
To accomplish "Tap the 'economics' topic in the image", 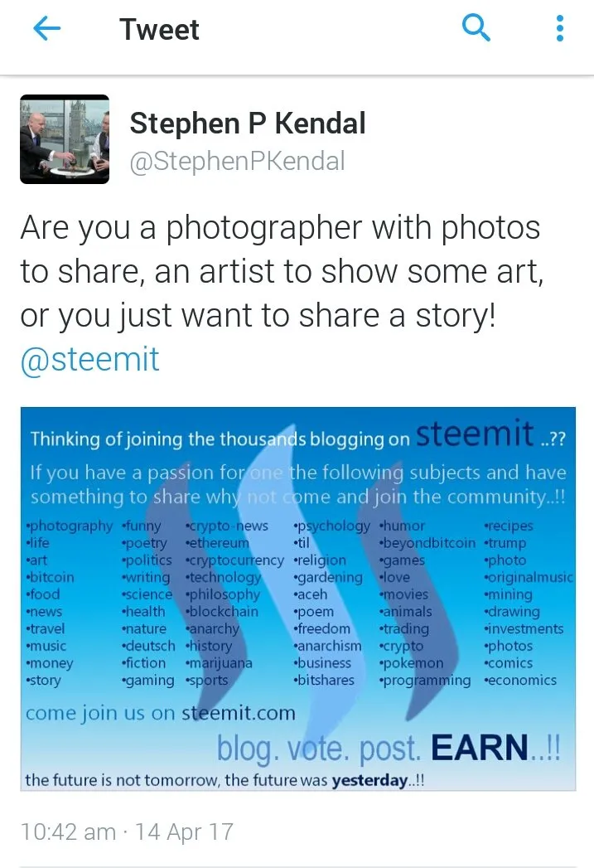I will tap(520, 680).
